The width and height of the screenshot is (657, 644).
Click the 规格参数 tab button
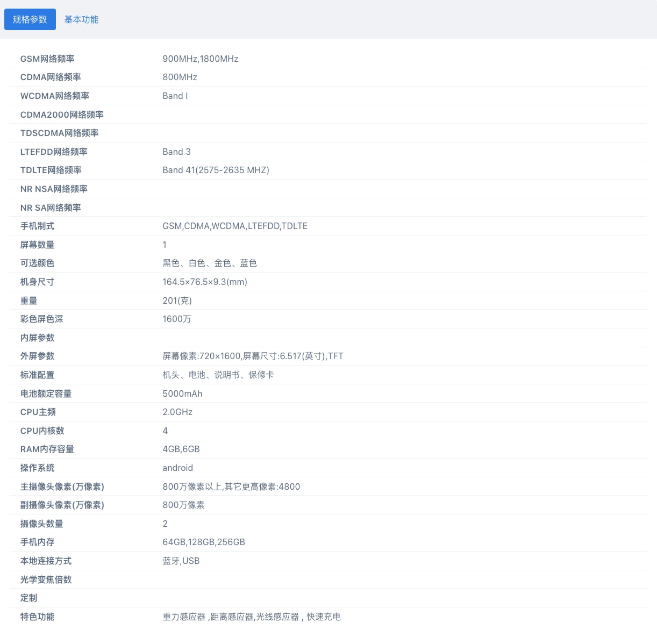pos(30,19)
